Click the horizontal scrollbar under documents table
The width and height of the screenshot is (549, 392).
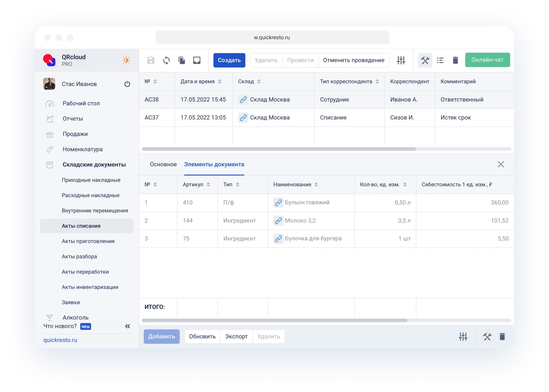click(x=279, y=149)
